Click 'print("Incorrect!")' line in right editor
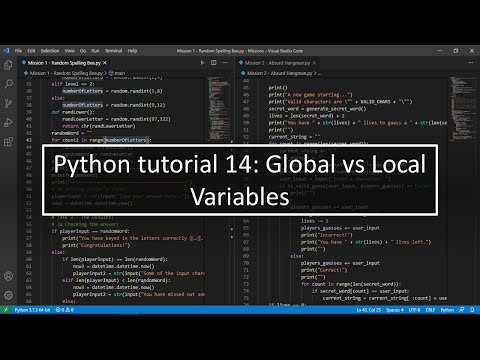The width and height of the screenshot is (480, 360). click(327, 235)
